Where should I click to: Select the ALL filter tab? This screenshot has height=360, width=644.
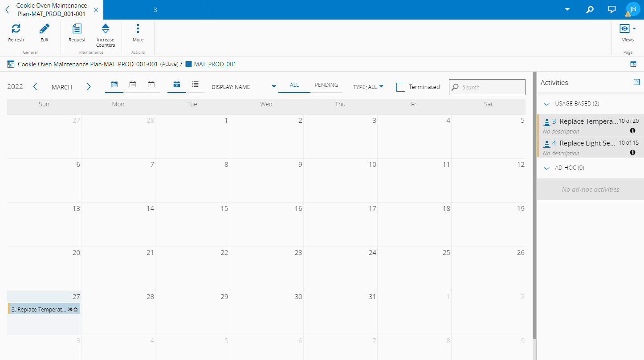(294, 85)
